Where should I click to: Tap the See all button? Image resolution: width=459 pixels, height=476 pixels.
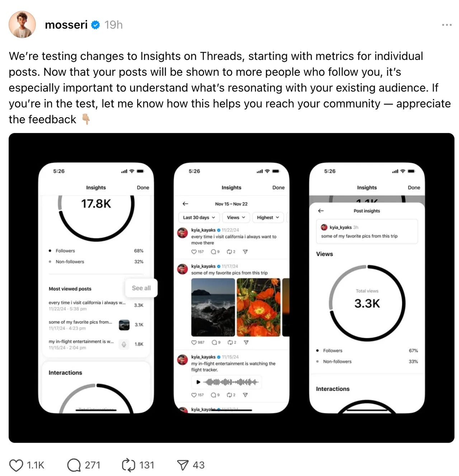pyautogui.click(x=141, y=288)
